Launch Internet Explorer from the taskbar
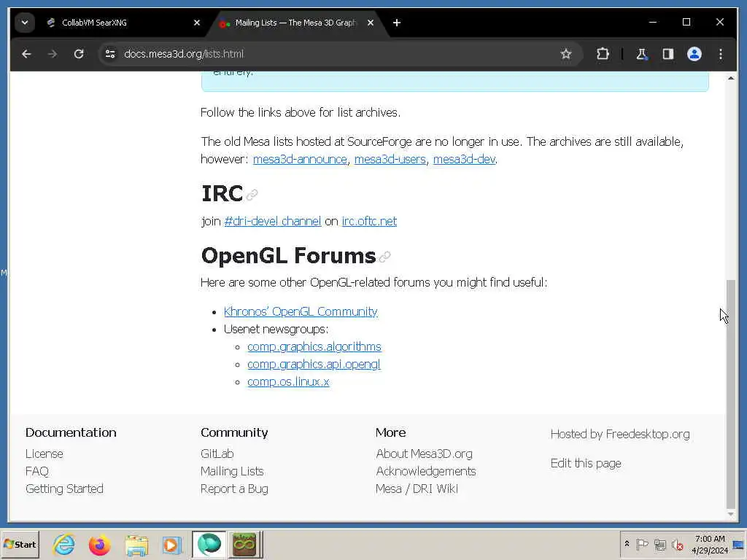747x560 pixels. point(64,544)
